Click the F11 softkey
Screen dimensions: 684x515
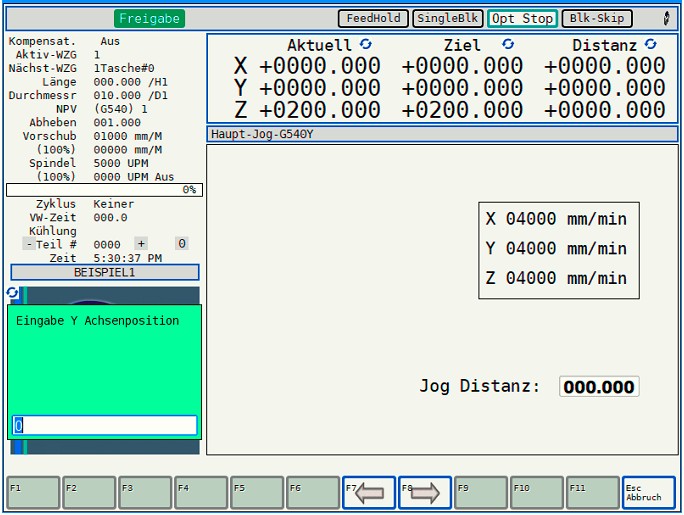click(593, 493)
